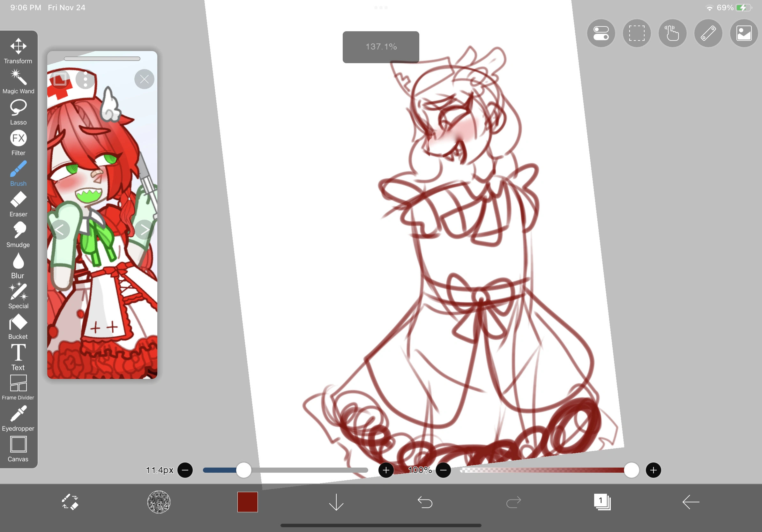Close the reference image window

144,79
